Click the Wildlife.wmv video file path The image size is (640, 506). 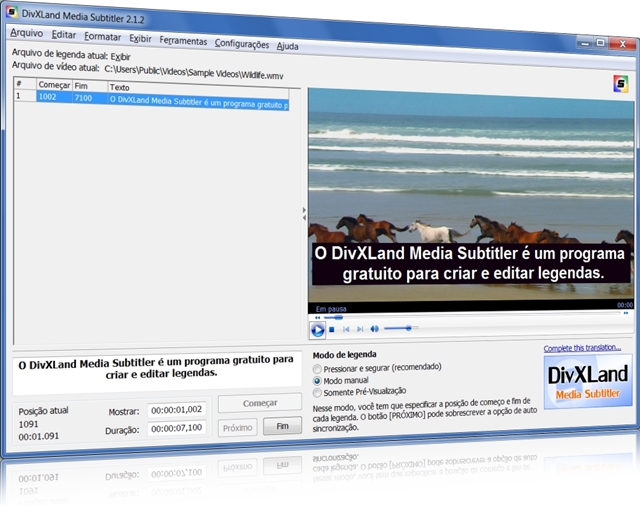[193, 72]
